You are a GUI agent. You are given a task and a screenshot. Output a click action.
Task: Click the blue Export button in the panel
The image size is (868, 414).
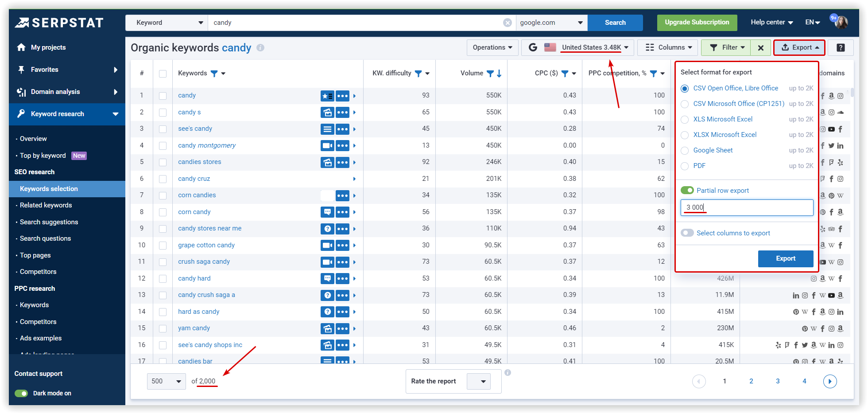[785, 258]
